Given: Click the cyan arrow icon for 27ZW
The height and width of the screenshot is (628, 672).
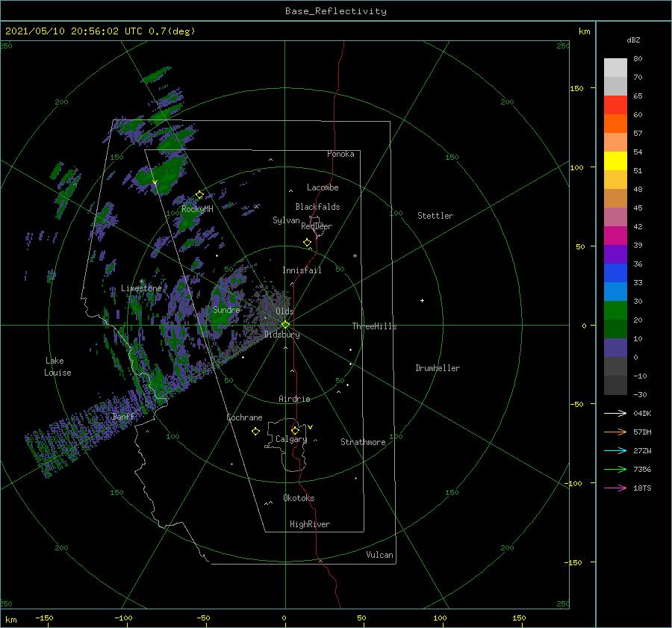Looking at the screenshot, I should click(x=615, y=450).
